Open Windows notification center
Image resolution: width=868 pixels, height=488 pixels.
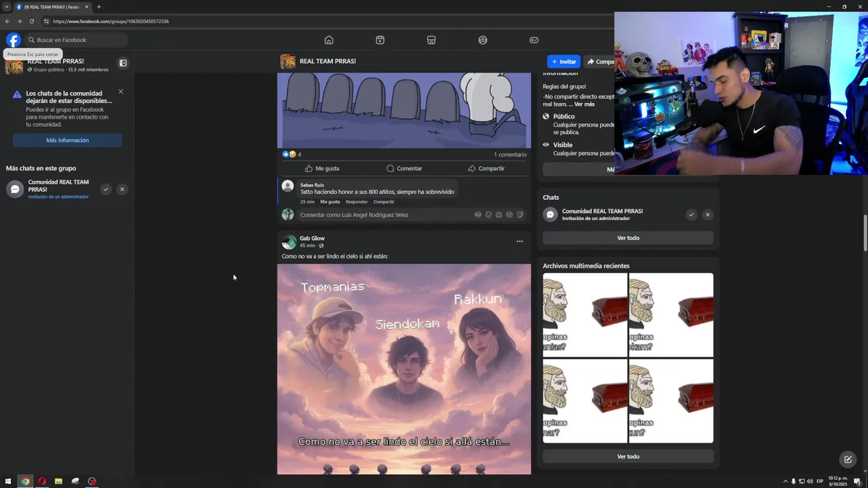pos(857,481)
